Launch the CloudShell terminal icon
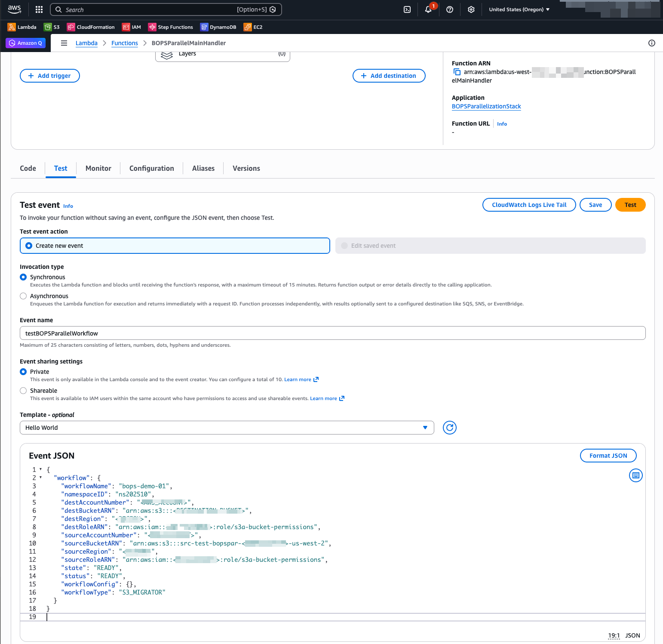Screen dimensions: 663x644 [407, 9]
